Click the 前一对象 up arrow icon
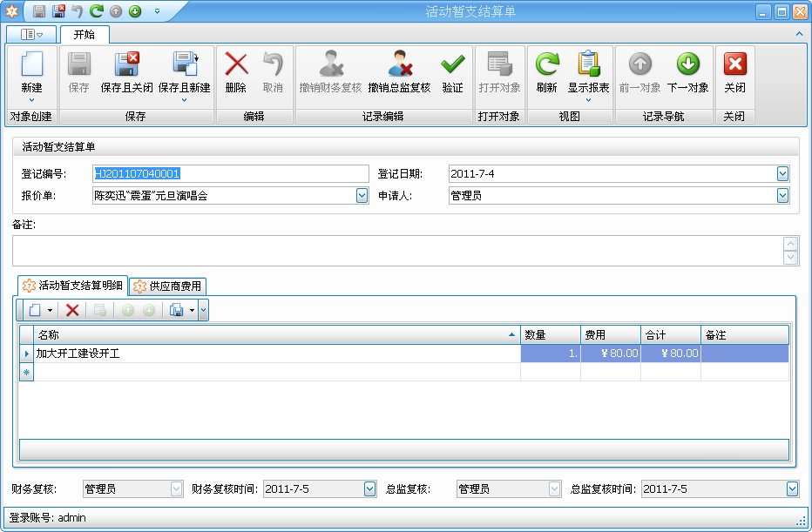Screen dimensions: 812x532 coord(640,64)
